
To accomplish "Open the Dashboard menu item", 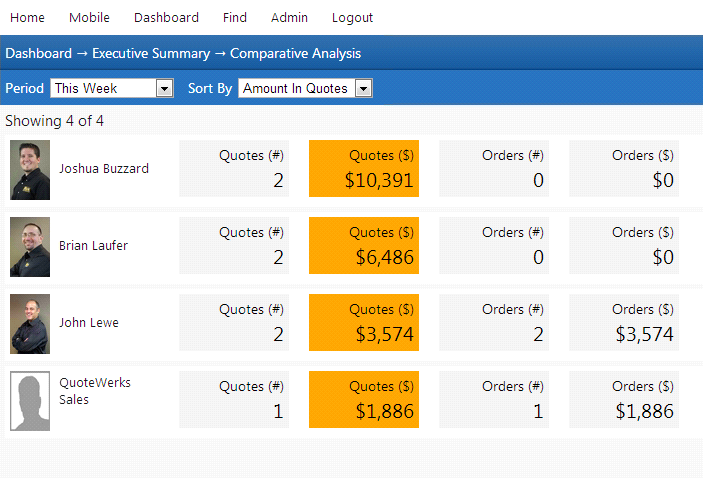I will [166, 18].
